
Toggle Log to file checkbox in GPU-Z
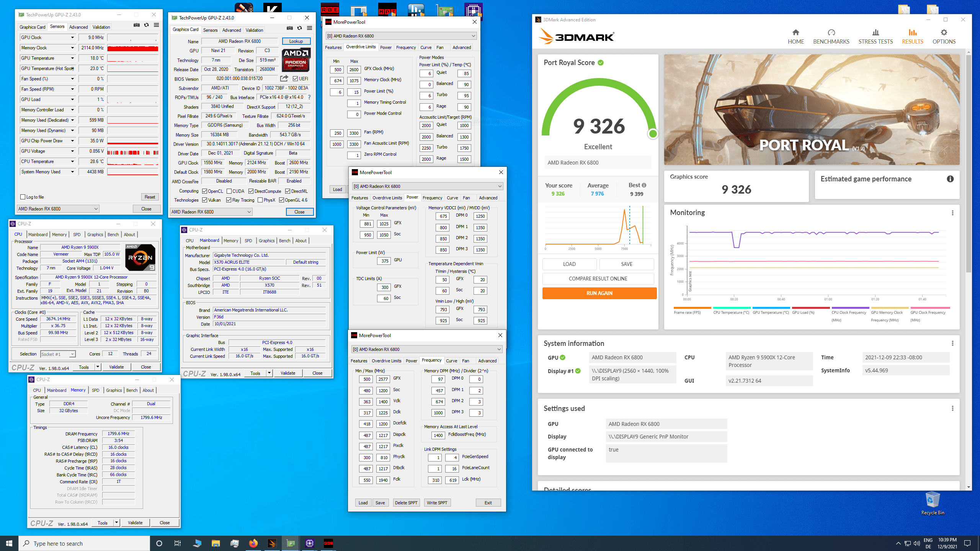coord(23,197)
